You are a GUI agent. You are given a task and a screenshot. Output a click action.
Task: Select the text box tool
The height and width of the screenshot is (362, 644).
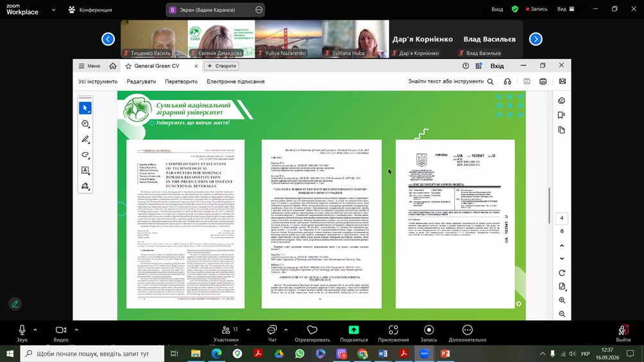click(x=85, y=170)
